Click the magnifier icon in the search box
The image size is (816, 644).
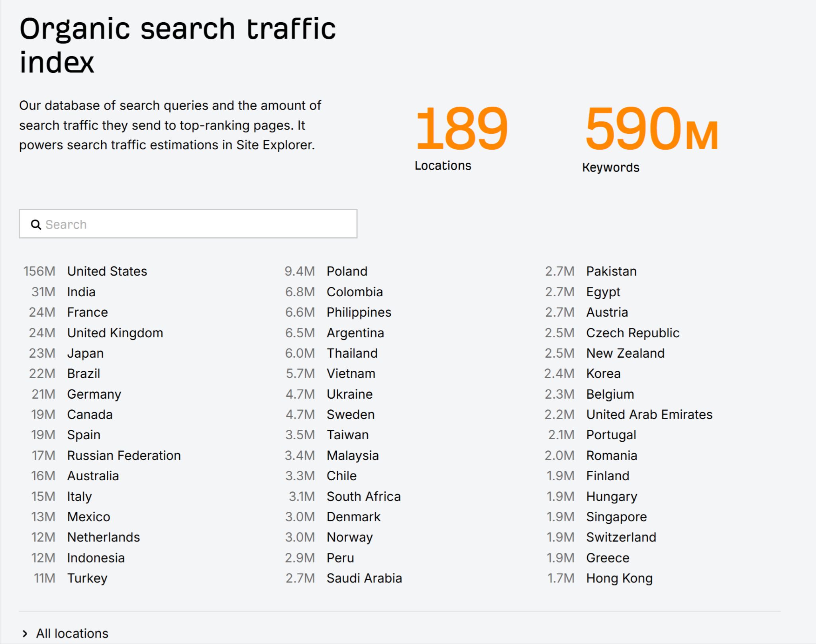[x=36, y=224]
